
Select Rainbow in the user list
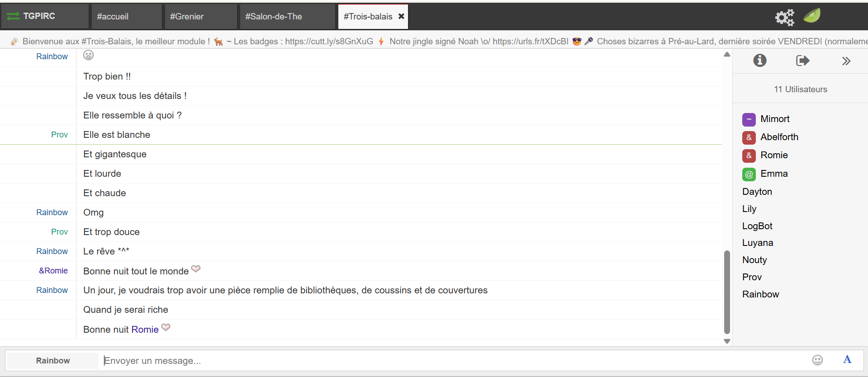point(760,294)
